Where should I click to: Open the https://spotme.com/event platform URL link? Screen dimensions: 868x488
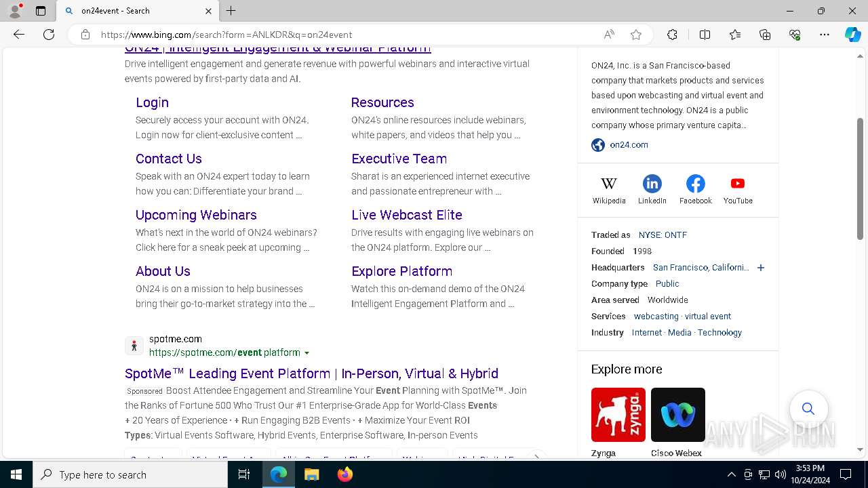pos(224,352)
